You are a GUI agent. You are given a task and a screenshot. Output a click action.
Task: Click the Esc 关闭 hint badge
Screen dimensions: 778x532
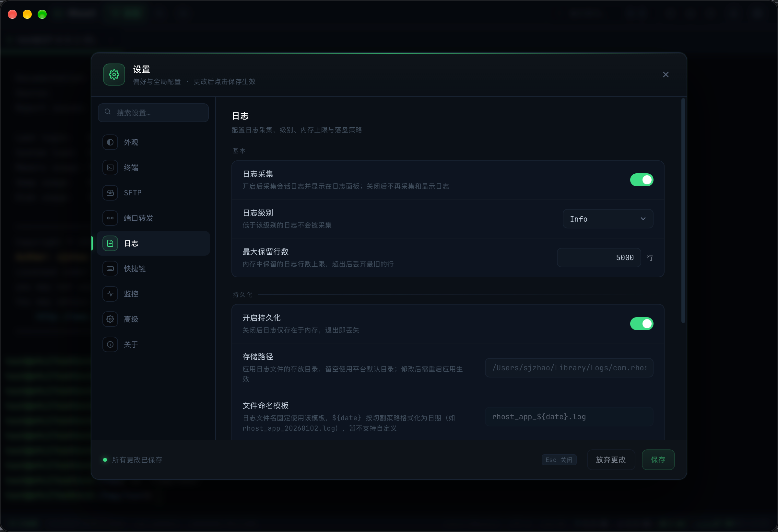(x=559, y=460)
